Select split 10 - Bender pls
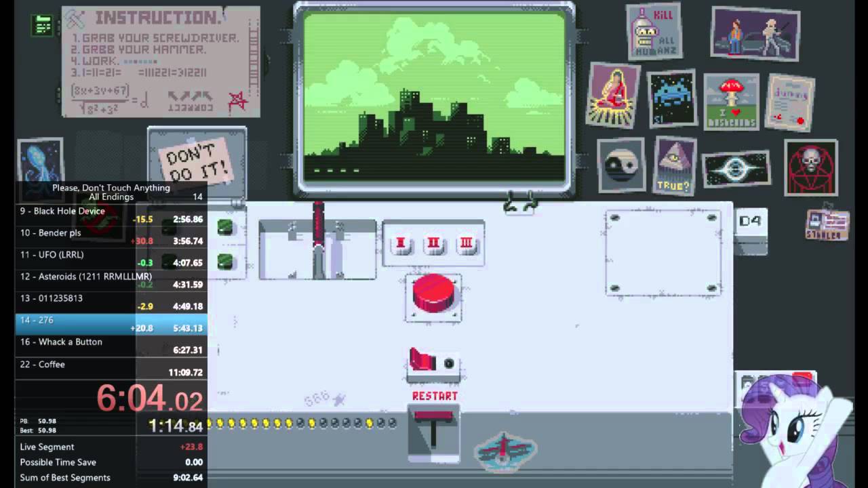868x488 pixels. pyautogui.click(x=111, y=237)
